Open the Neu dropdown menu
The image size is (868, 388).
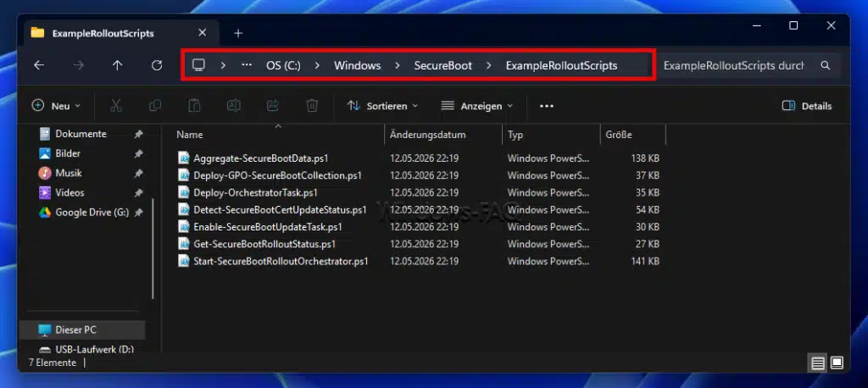point(57,106)
